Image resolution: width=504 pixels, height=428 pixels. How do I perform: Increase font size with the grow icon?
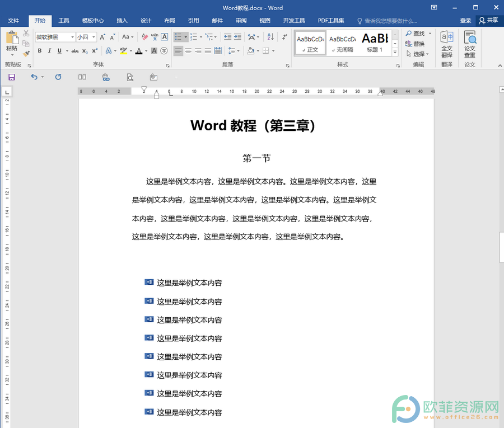click(102, 37)
